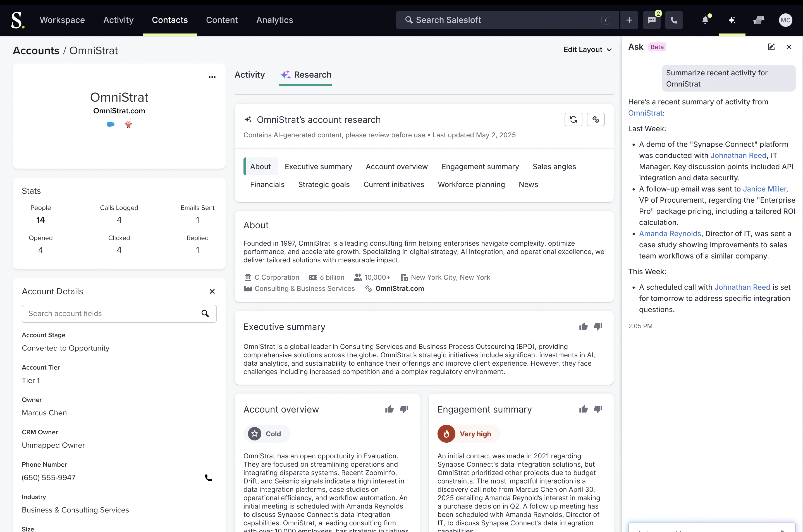Open the Current initiatives section
This screenshot has height=532, width=803.
point(393,184)
